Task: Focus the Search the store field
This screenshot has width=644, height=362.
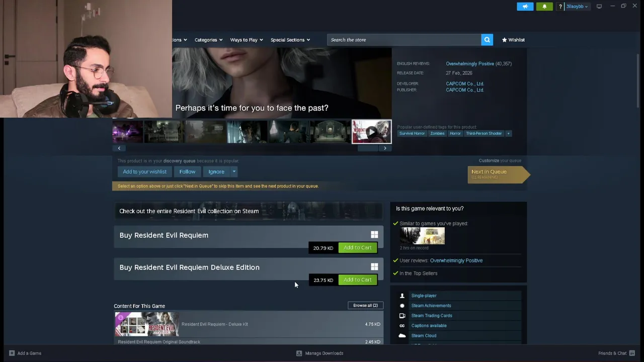Action: point(404,40)
